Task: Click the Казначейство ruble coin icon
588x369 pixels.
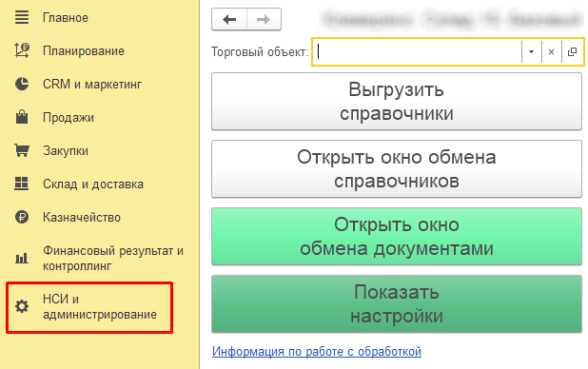Action: tap(22, 217)
